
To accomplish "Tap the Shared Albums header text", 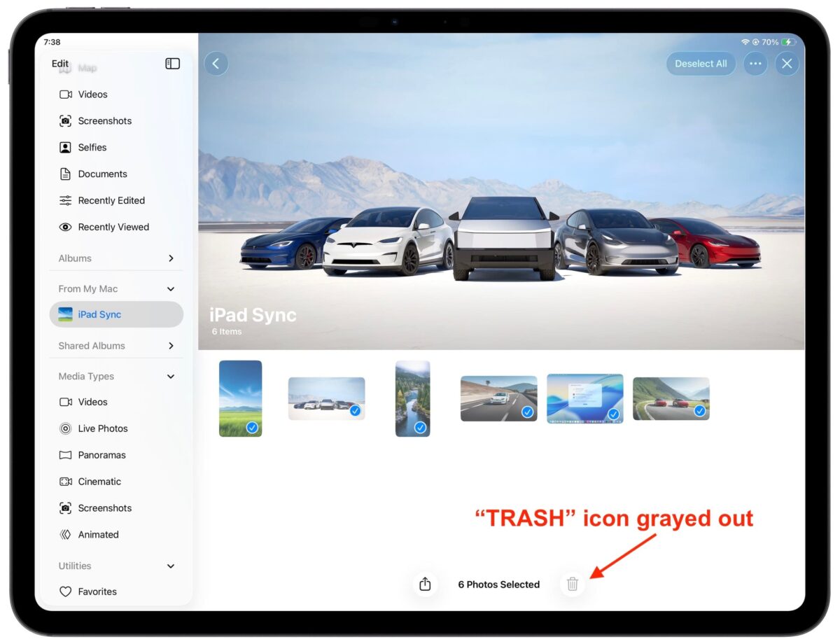I will click(92, 346).
